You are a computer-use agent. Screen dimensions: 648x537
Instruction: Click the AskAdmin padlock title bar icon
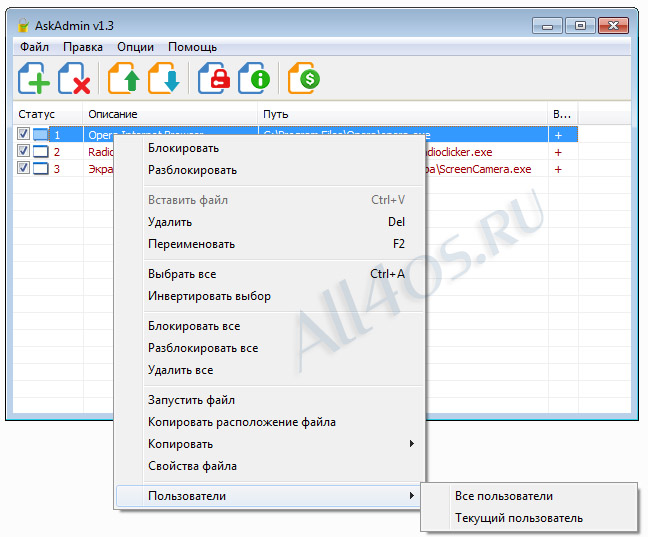pos(23,26)
